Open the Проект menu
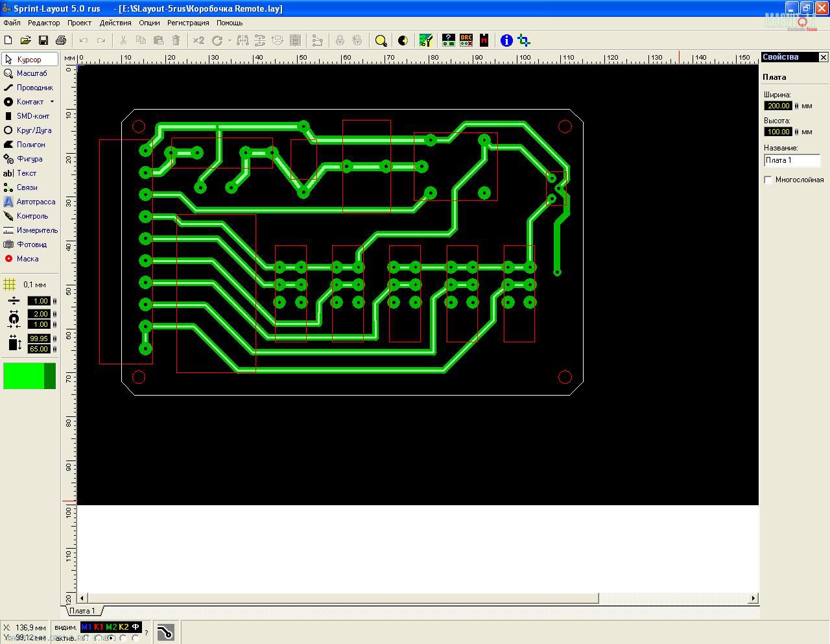This screenshot has width=830, height=644. 79,23
